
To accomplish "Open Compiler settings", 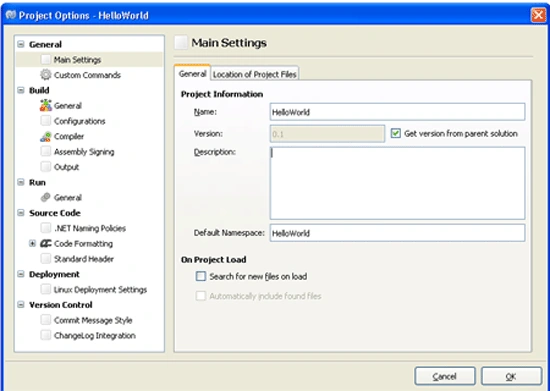I will [69, 136].
